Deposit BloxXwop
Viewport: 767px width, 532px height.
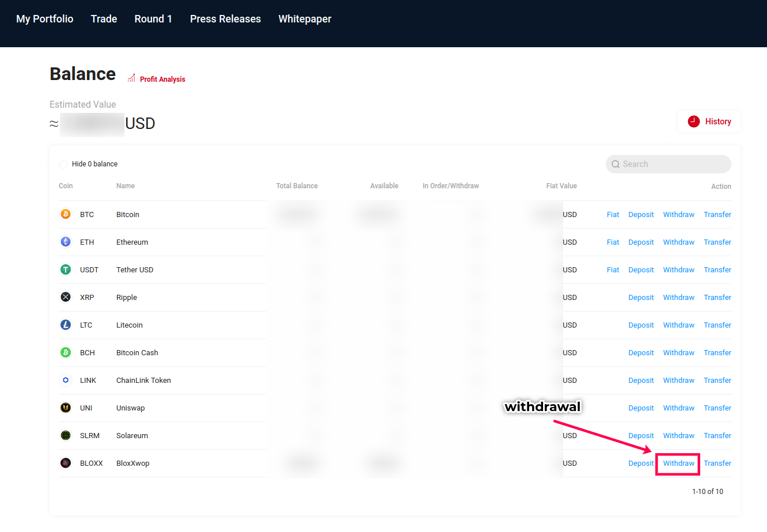tap(641, 463)
